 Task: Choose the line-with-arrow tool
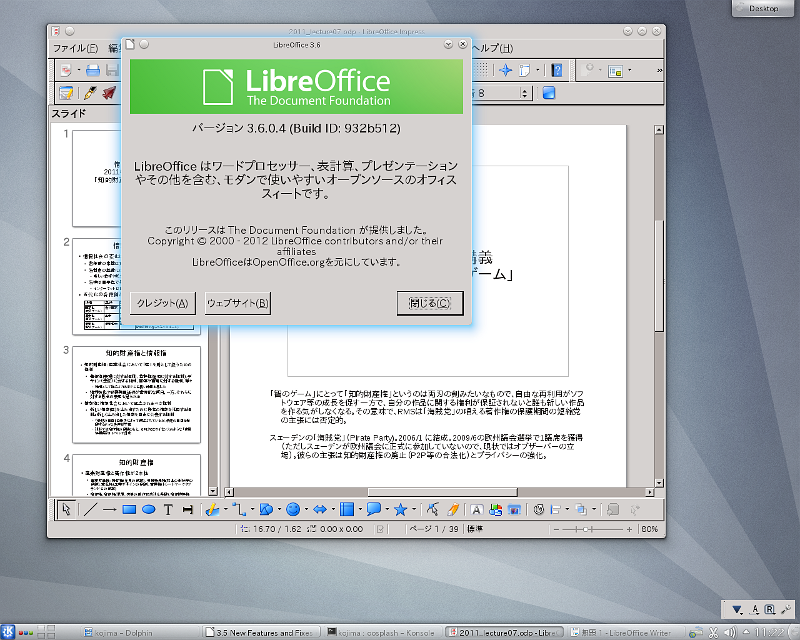[109, 509]
